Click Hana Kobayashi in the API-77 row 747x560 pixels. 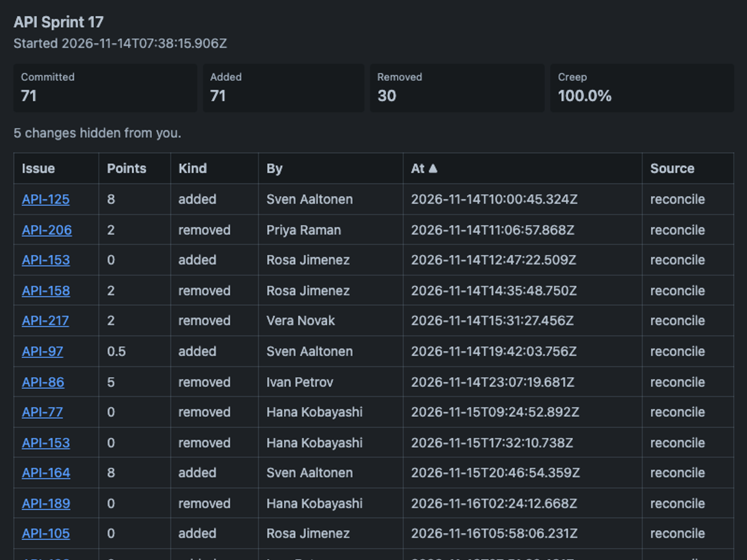[x=314, y=412]
